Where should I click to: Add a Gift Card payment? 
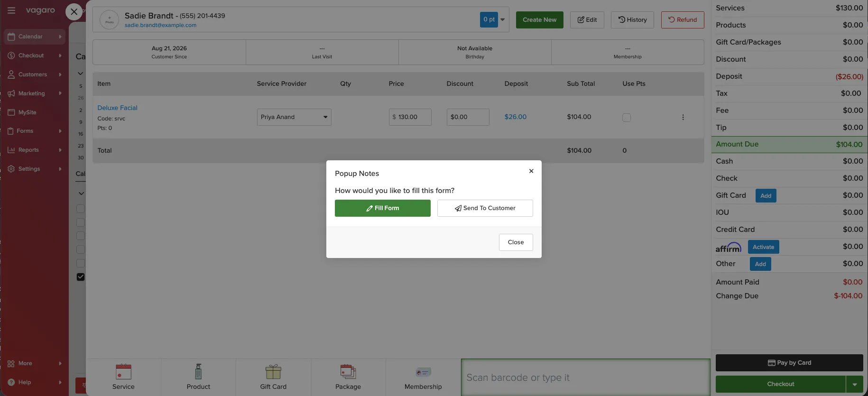[766, 196]
